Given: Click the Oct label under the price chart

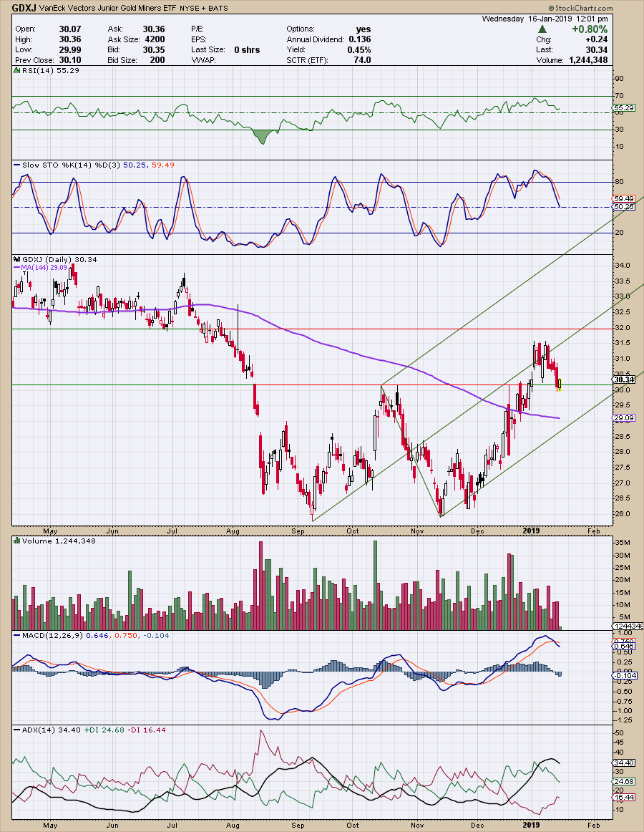Looking at the screenshot, I should pos(352,531).
